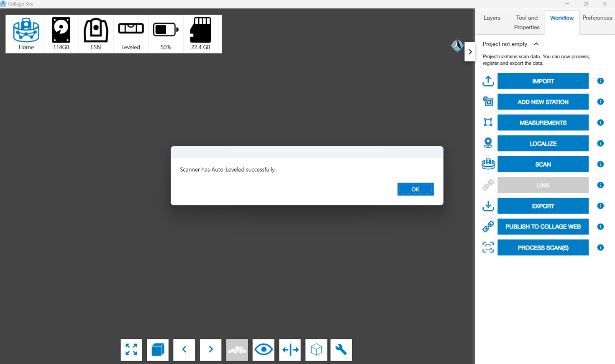This screenshot has width=615, height=364.
Task: Click the PROCESS SCAN(S) button
Action: pyautogui.click(x=543, y=248)
